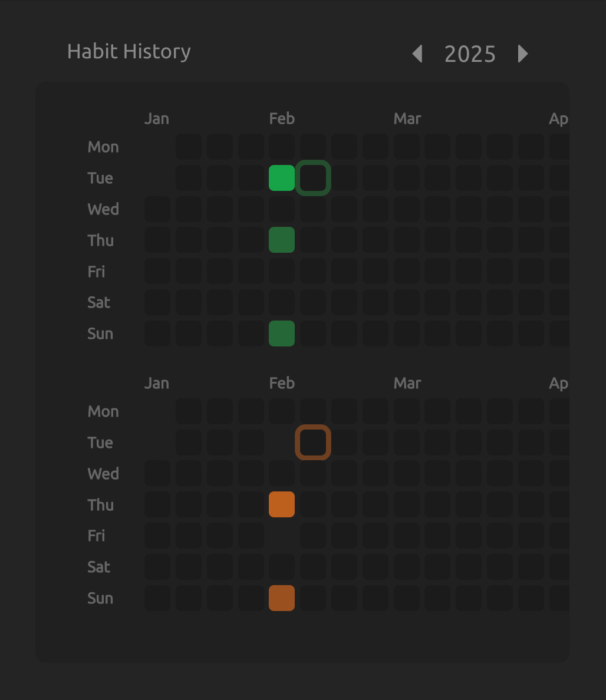
Task: Click green-outlined Tuesday cell in top grid
Action: point(313,178)
